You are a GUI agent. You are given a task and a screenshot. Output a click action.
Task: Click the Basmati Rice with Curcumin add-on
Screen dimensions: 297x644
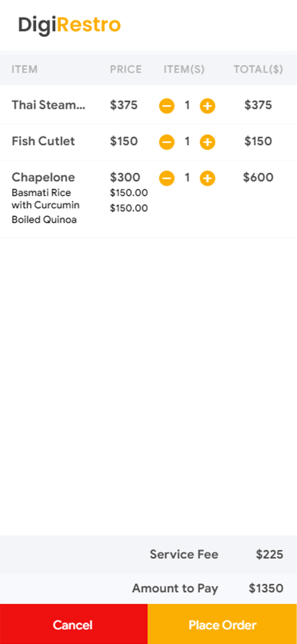pyautogui.click(x=45, y=199)
